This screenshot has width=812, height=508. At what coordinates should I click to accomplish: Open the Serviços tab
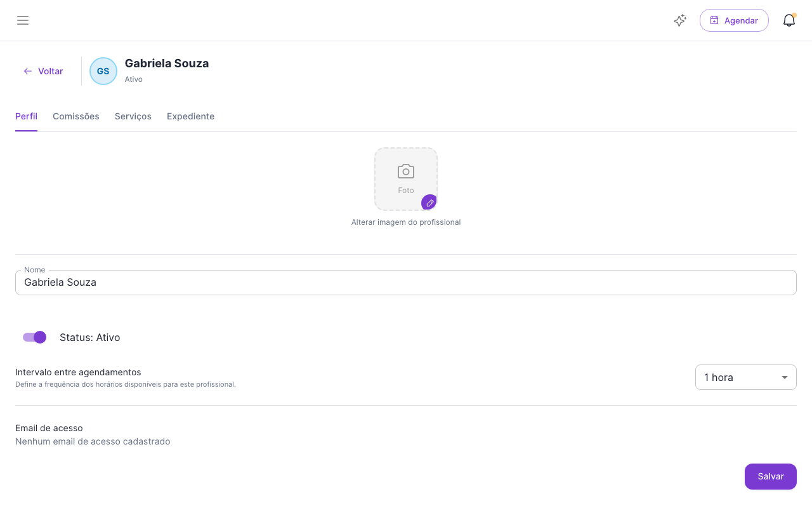coord(133,117)
